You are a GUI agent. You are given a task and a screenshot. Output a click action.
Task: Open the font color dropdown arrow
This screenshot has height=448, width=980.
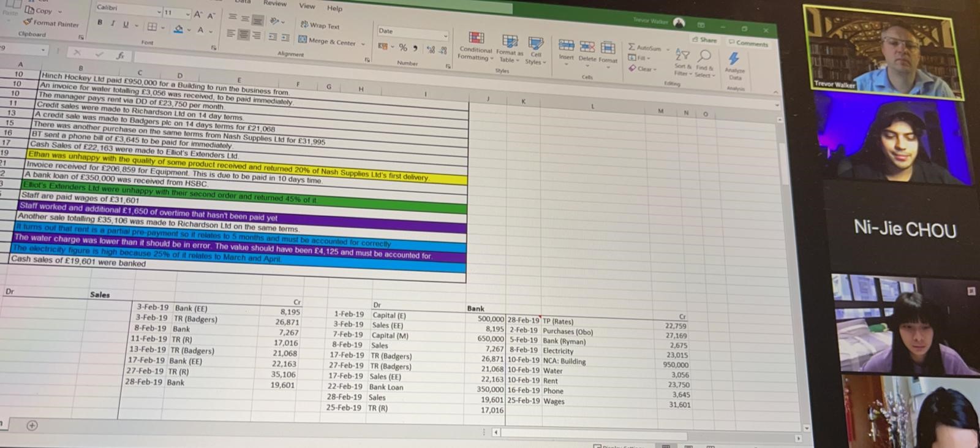click(211, 31)
